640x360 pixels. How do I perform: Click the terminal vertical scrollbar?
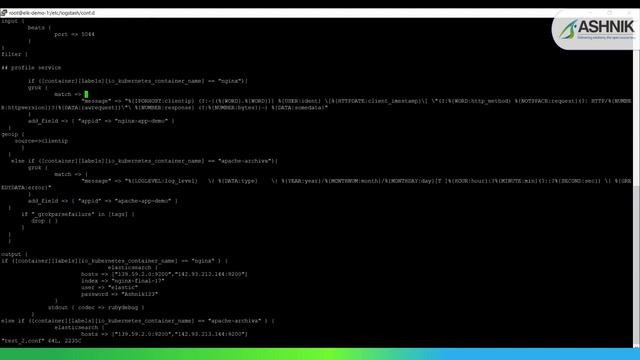pos(636,182)
